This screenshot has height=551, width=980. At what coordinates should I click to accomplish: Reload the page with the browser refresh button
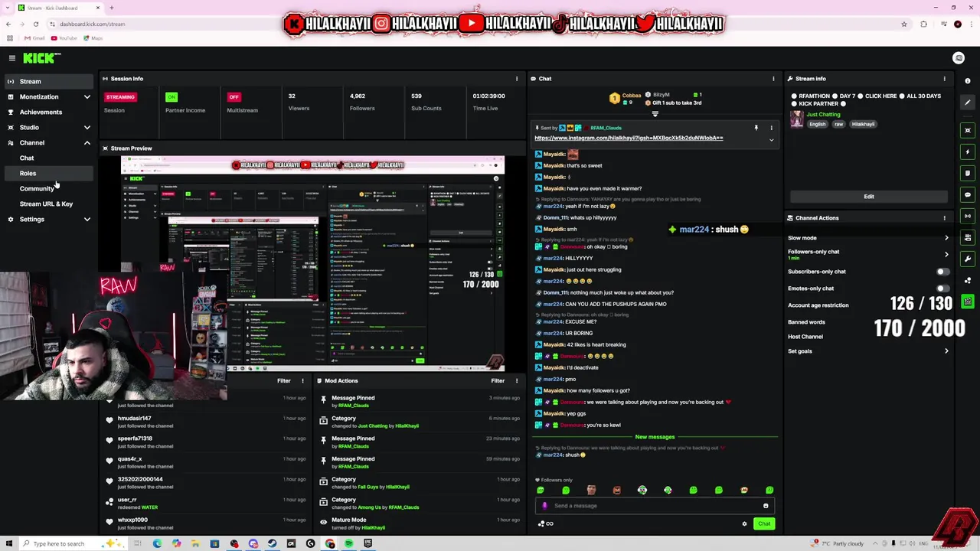coord(35,24)
